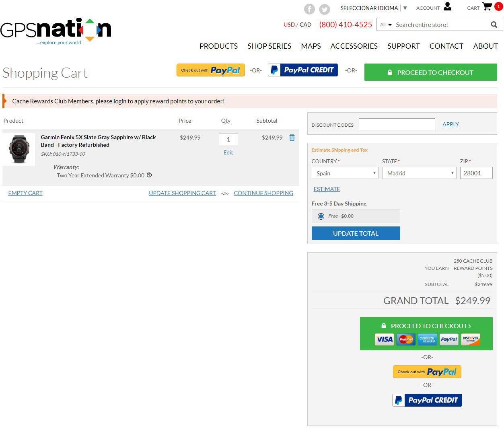This screenshot has width=504, height=438.
Task: Open the Shop Series menu
Action: pyautogui.click(x=269, y=46)
